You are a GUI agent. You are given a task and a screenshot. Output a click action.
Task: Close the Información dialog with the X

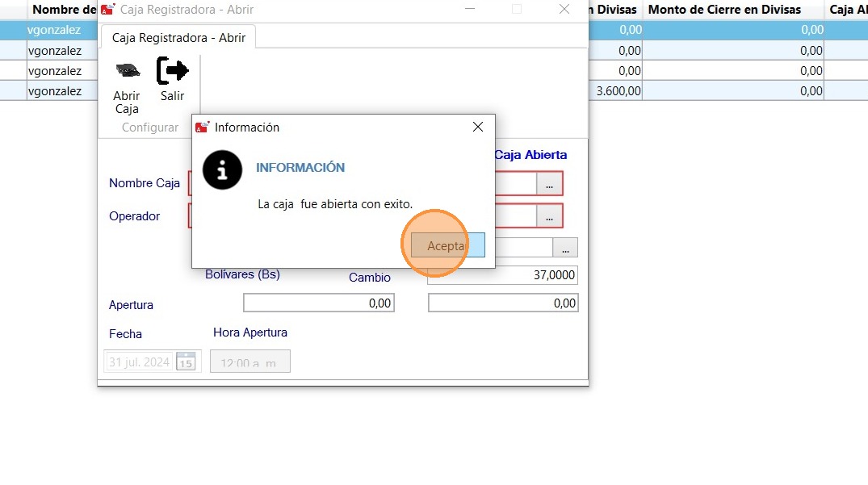[x=478, y=128]
